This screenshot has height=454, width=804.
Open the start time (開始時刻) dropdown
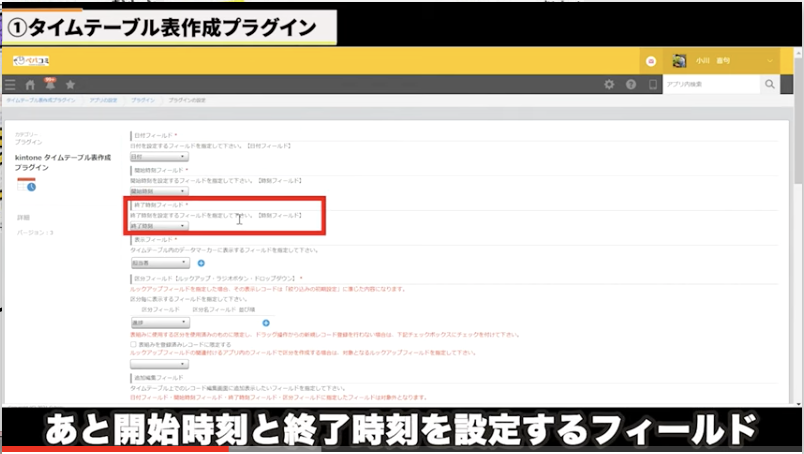click(159, 191)
